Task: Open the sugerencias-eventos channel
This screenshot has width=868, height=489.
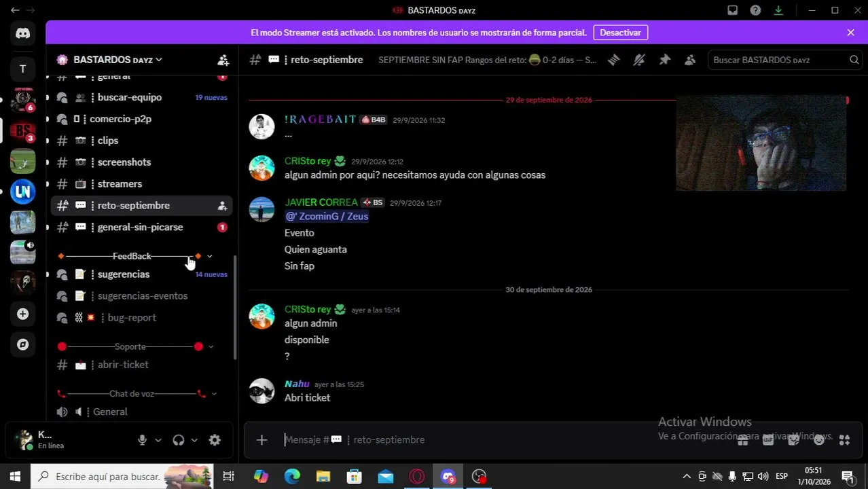Action: coord(141,296)
